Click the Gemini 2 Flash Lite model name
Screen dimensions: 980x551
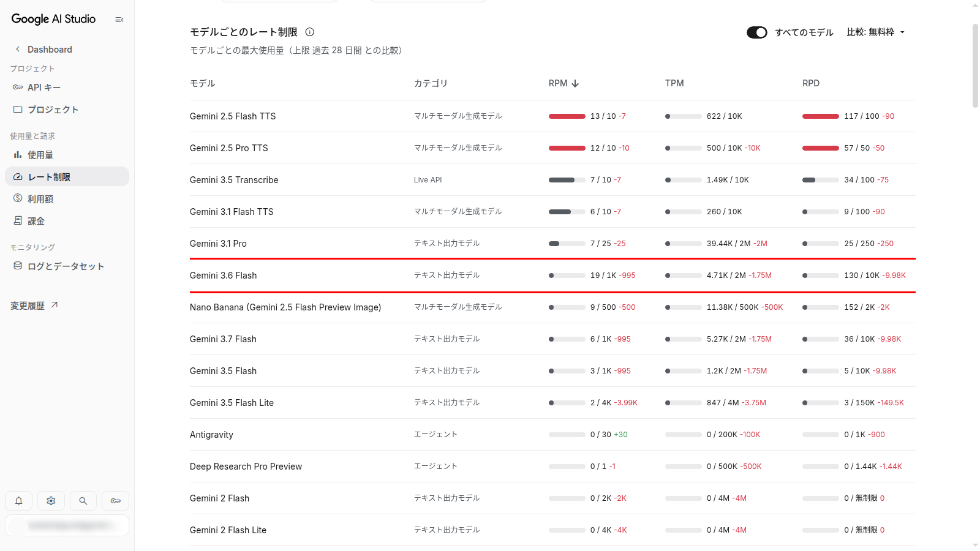point(228,530)
